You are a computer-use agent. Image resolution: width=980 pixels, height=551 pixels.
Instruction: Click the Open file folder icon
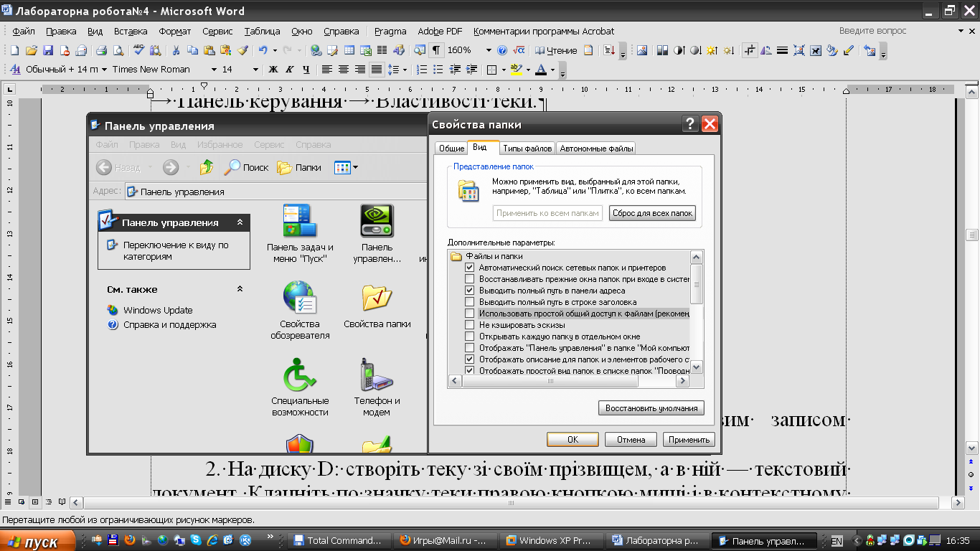31,50
